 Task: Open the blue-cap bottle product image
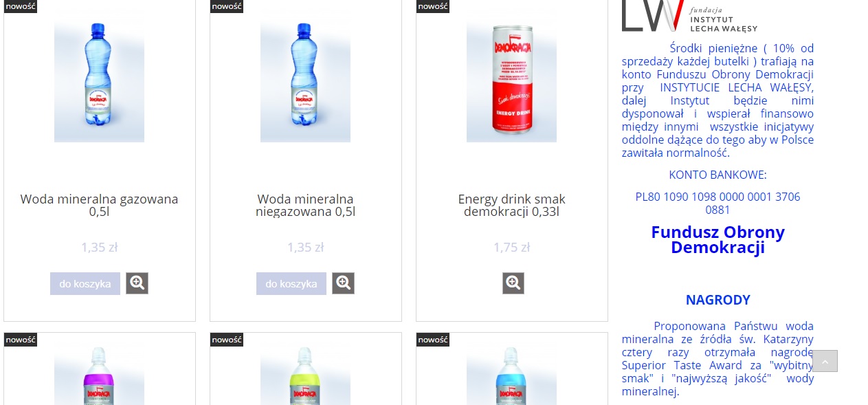pyautogui.click(x=511, y=375)
